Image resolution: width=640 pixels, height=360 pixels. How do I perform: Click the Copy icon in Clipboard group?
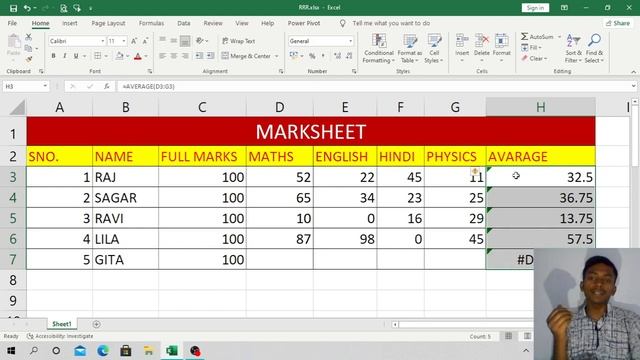[28, 48]
